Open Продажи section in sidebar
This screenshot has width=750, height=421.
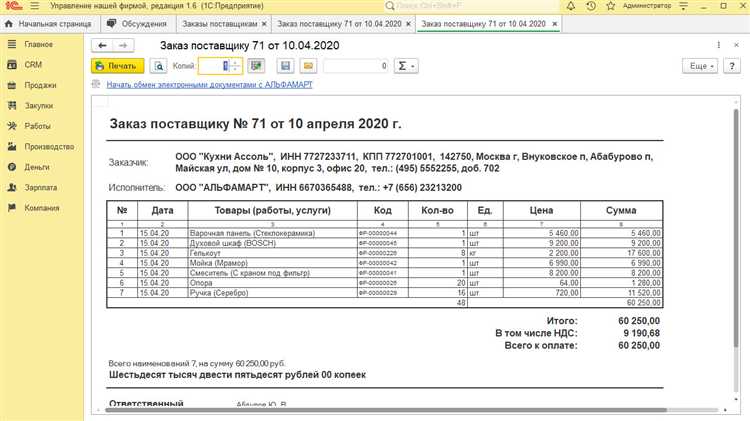click(x=40, y=85)
